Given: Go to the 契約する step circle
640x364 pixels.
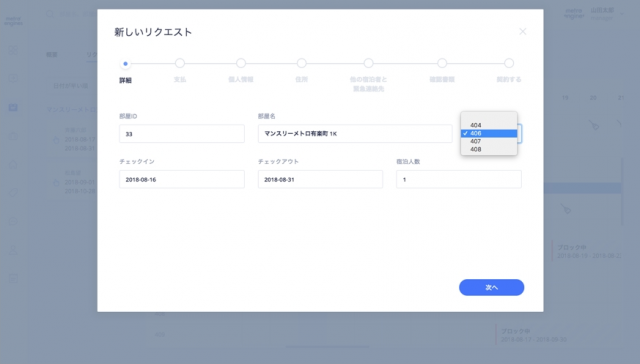Looking at the screenshot, I should pos(509,63).
